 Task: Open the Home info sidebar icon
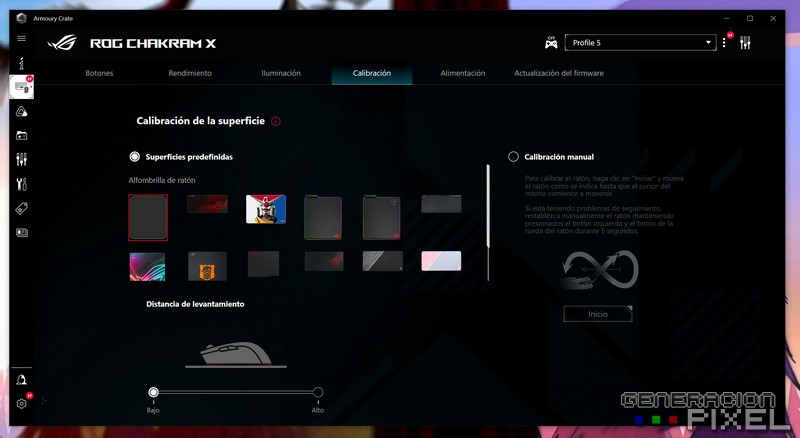click(21, 63)
